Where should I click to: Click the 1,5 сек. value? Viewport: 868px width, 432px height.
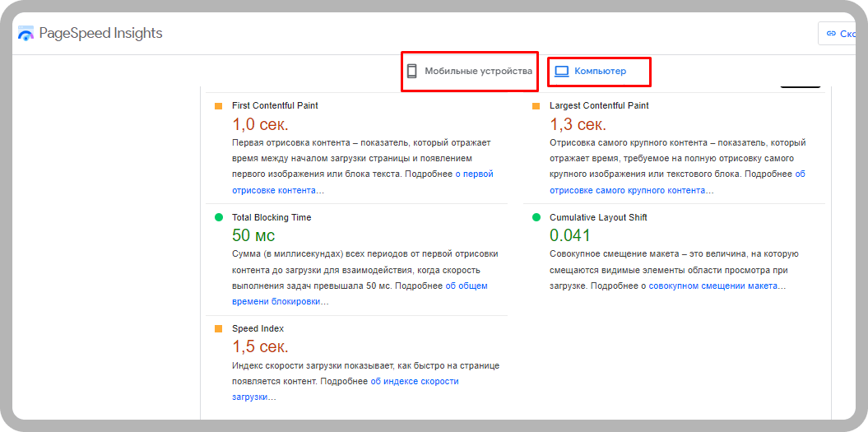point(260,346)
